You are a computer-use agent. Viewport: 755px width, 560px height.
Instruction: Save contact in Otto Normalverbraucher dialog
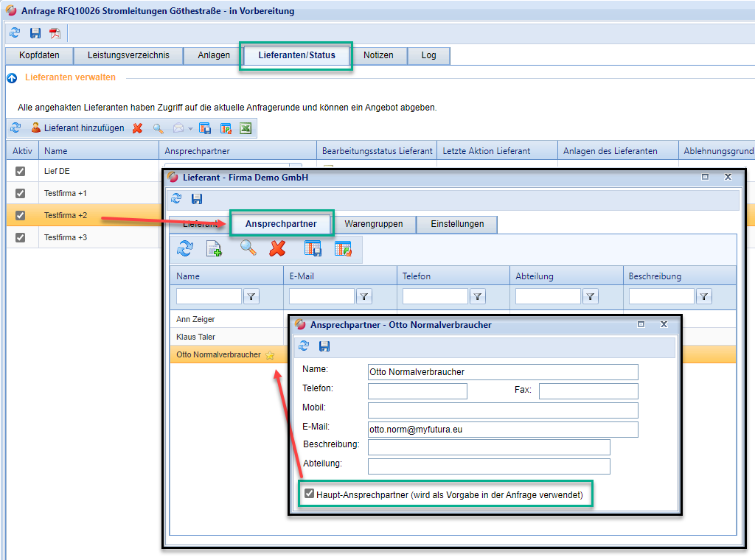(324, 346)
